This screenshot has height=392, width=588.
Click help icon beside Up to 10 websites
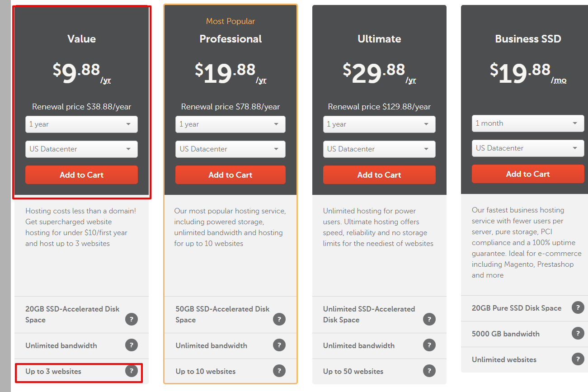point(279,371)
